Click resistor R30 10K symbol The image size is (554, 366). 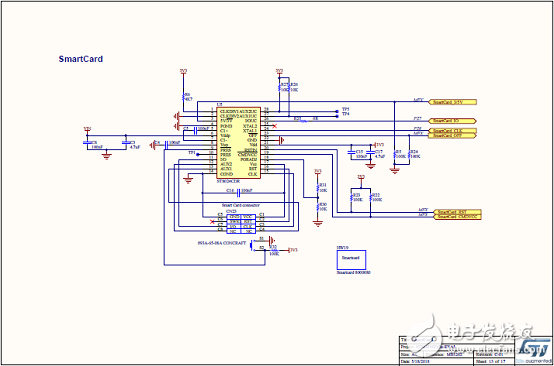tap(318, 207)
